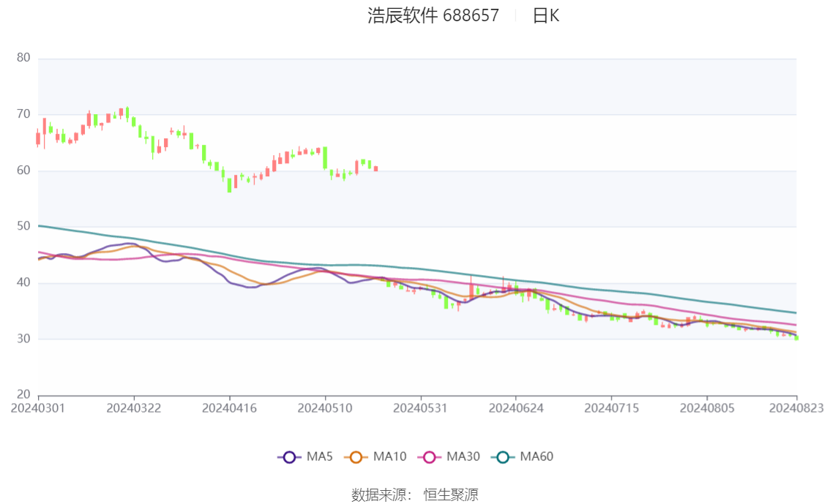This screenshot has width=830, height=504.
Task: Toggle the MA5 legend entry
Action: pyautogui.click(x=305, y=457)
